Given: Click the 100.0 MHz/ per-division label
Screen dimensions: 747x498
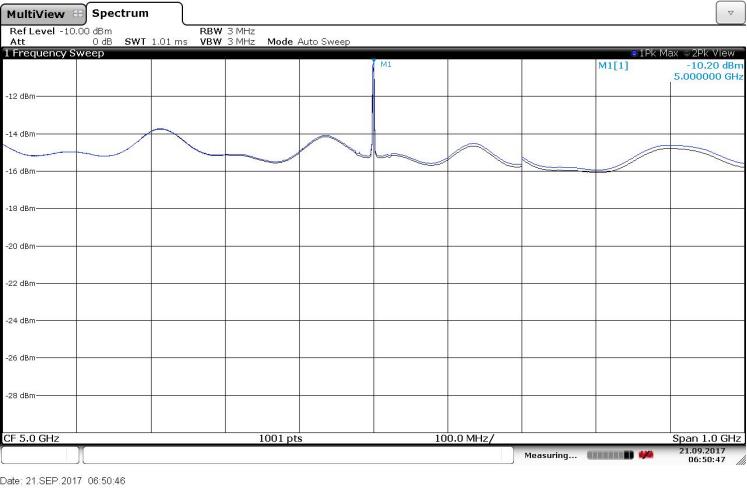Looking at the screenshot, I should click(464, 438).
